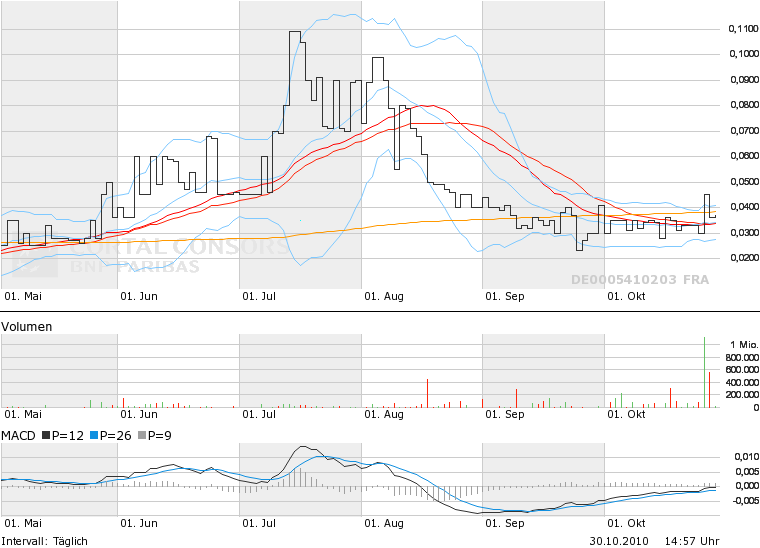Click the 0,010 MACD axis label
The width and height of the screenshot is (760, 548).
click(x=741, y=457)
